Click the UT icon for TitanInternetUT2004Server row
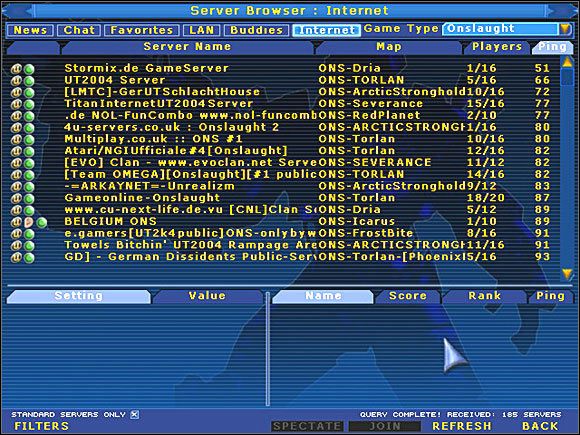 click(x=16, y=104)
